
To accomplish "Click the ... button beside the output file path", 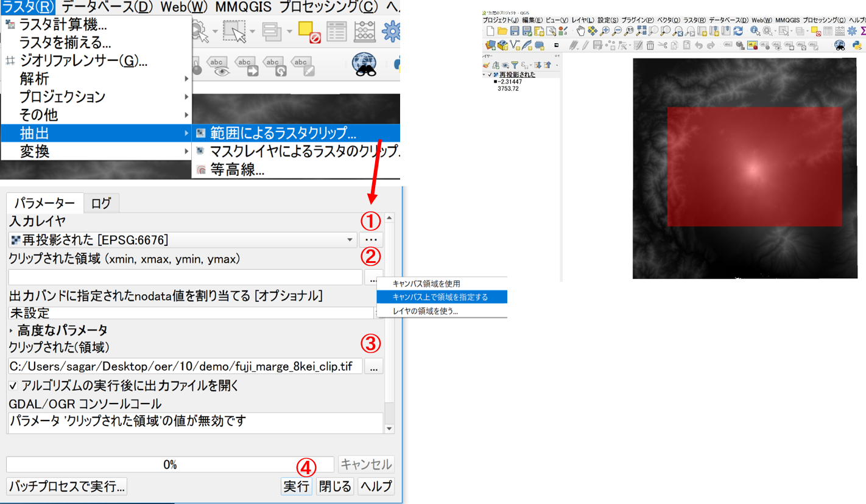I will point(374,366).
